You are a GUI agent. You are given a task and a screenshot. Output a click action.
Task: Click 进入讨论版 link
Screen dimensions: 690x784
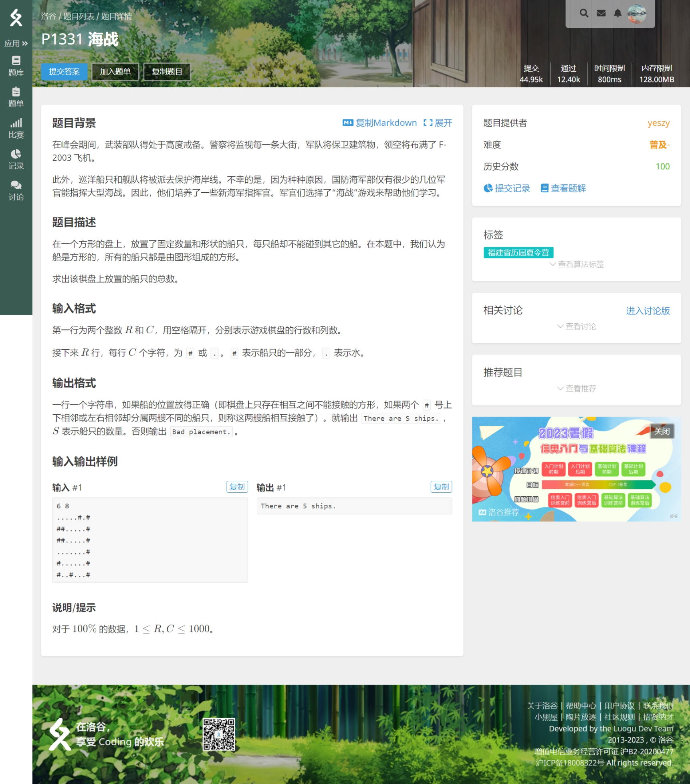pyautogui.click(x=648, y=311)
